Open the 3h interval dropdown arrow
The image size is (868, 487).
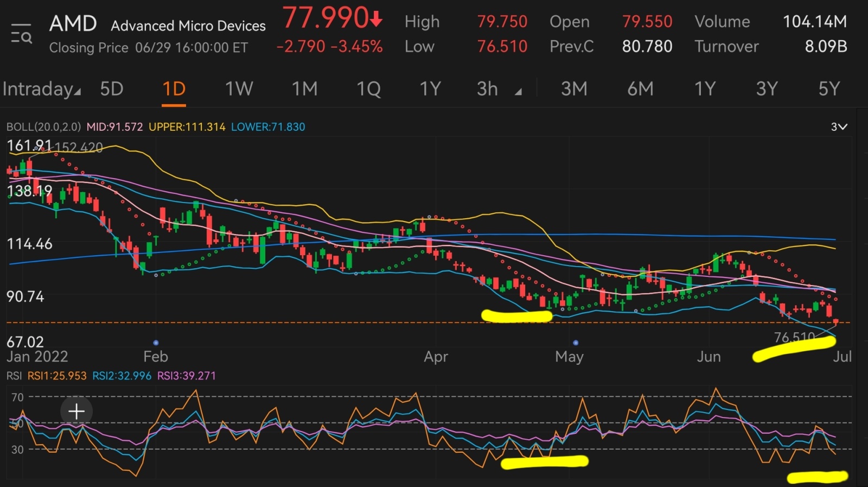[x=518, y=92]
